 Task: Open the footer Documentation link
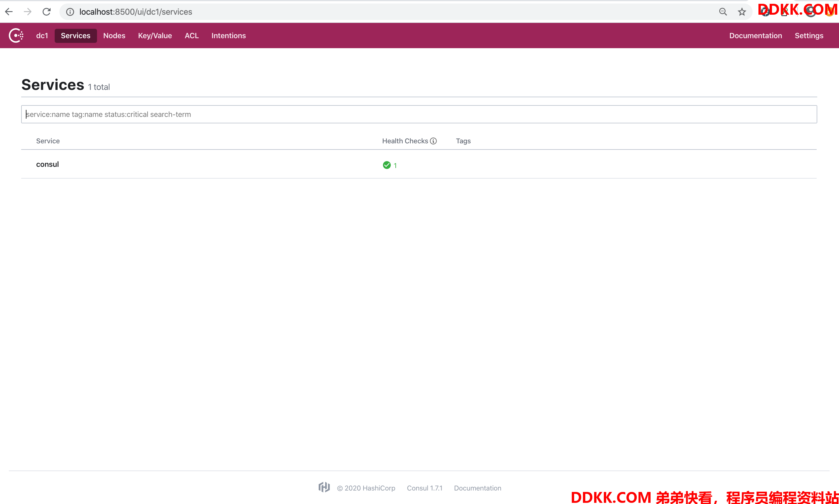tap(477, 488)
